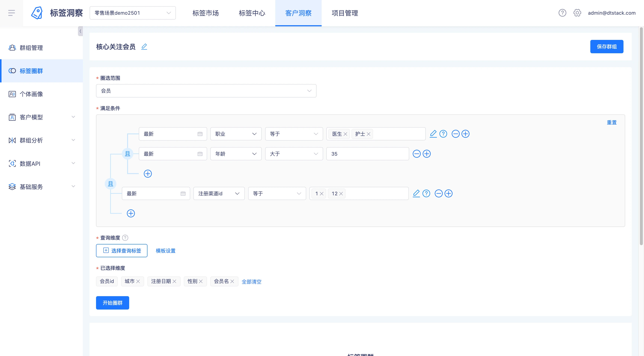The image size is (644, 356).
Task: Click the 开始圈群 button
Action: [x=112, y=303]
